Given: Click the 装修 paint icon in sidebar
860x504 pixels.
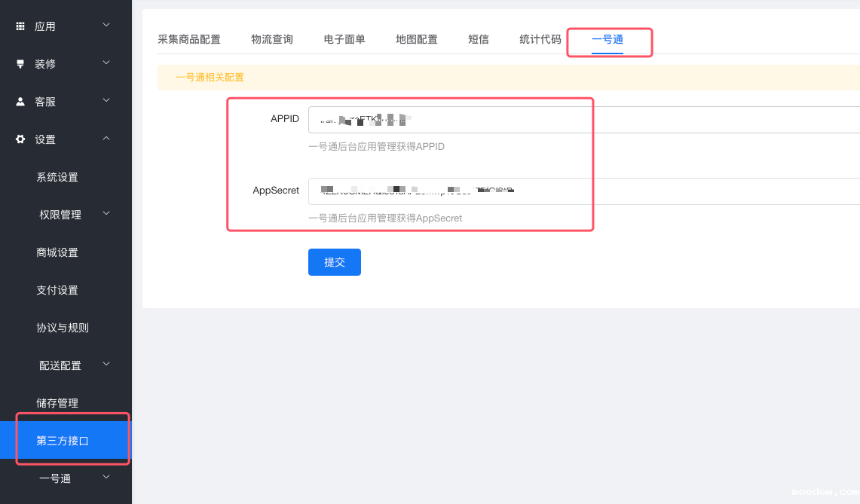Looking at the screenshot, I should tap(20, 64).
